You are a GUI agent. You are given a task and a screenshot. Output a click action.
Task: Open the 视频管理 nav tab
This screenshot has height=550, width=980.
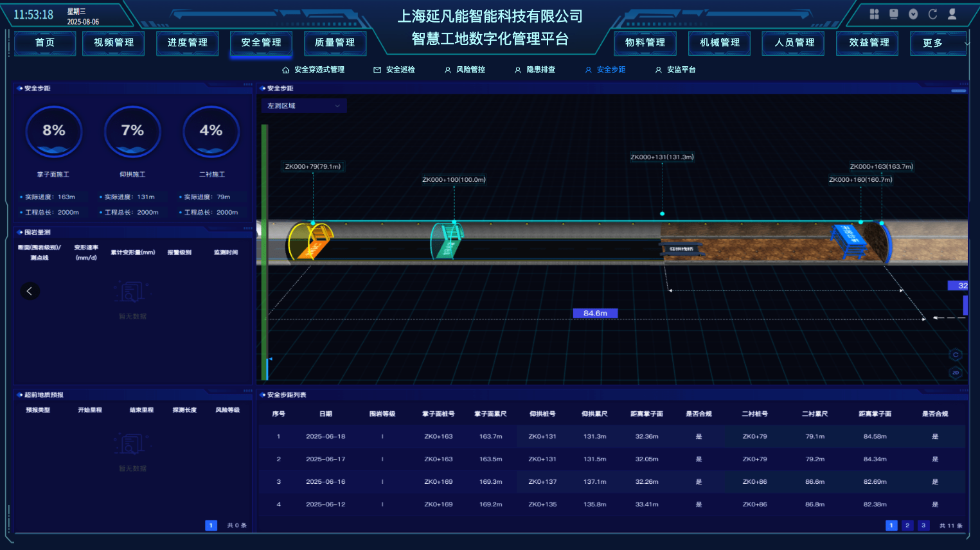click(x=114, y=43)
